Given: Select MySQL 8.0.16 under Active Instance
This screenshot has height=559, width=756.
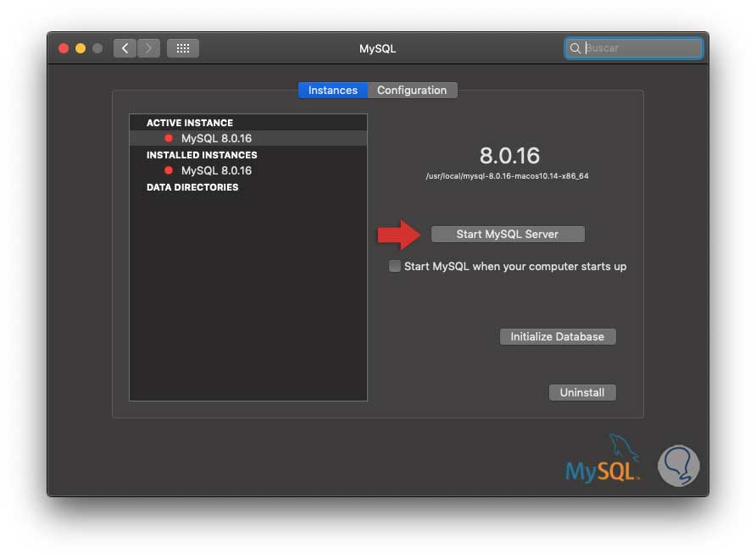Looking at the screenshot, I should click(248, 138).
